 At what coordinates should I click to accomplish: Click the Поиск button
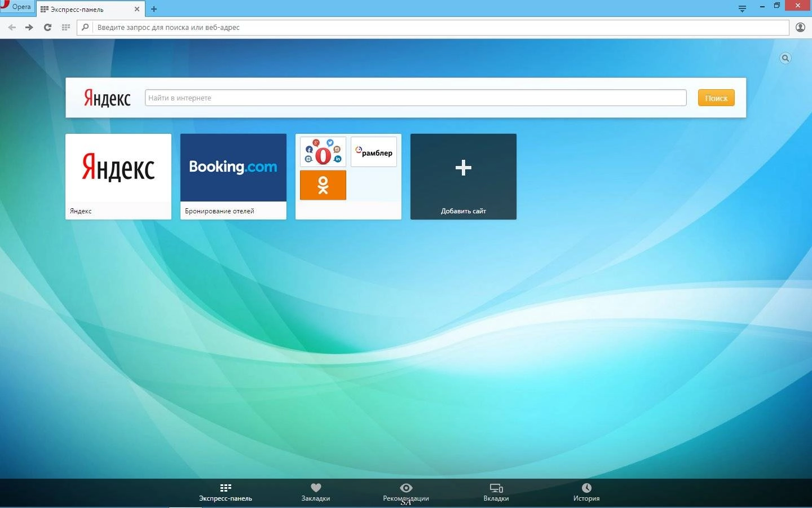click(x=716, y=98)
